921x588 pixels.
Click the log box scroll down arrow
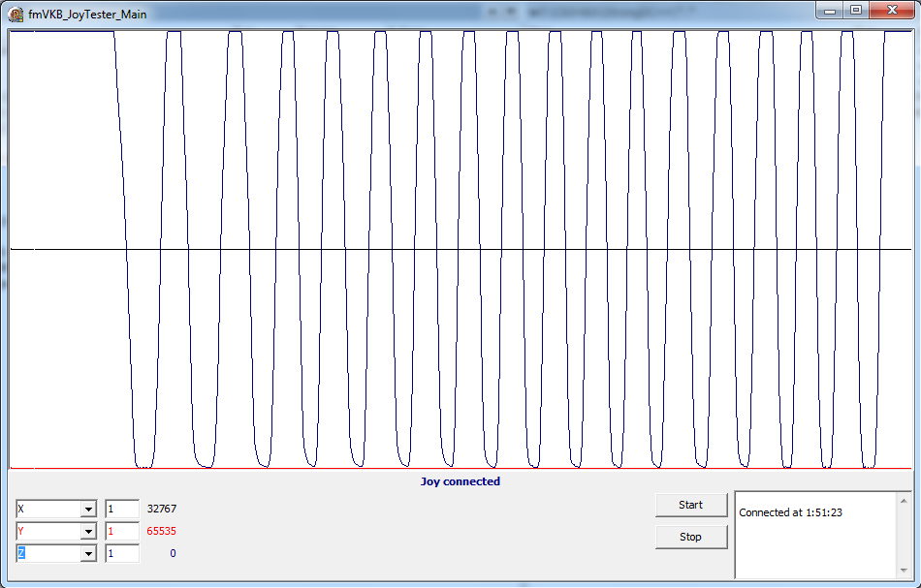[x=904, y=570]
